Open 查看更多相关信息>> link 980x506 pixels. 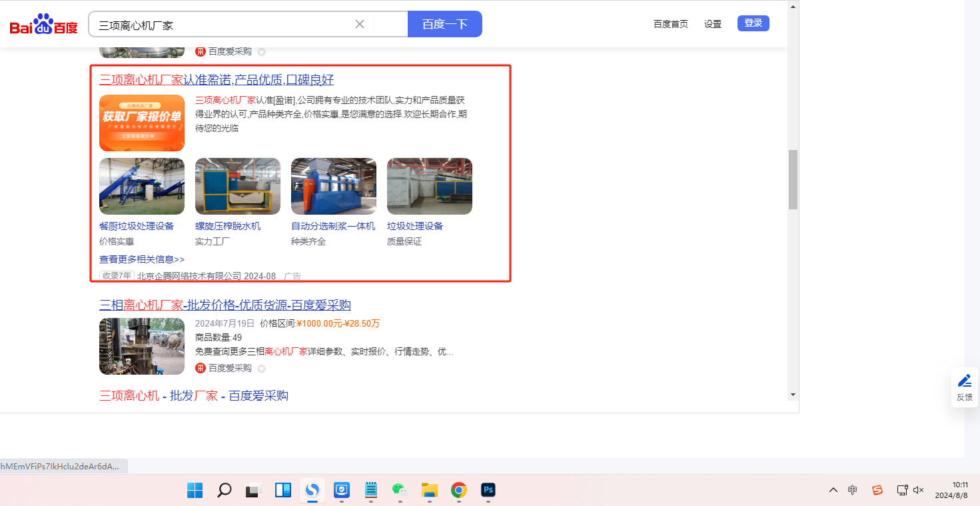142,259
